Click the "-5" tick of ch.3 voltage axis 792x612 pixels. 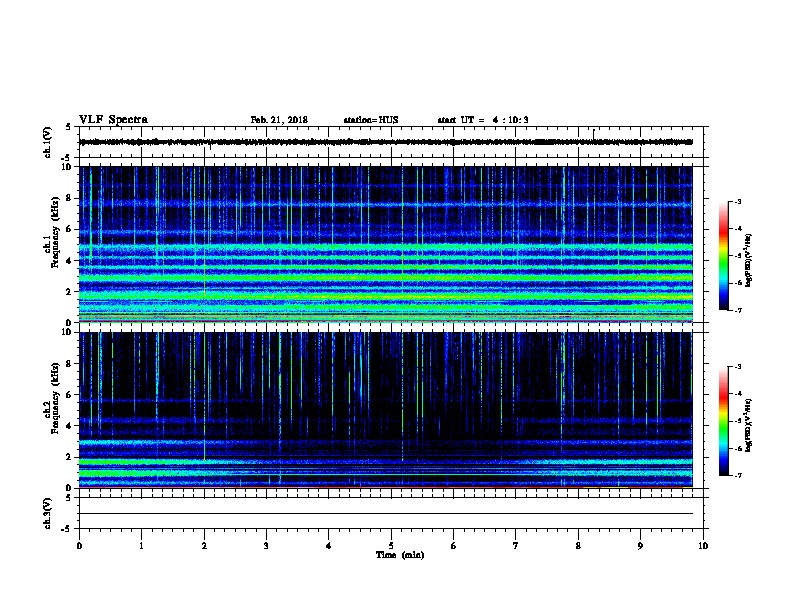coord(68,529)
